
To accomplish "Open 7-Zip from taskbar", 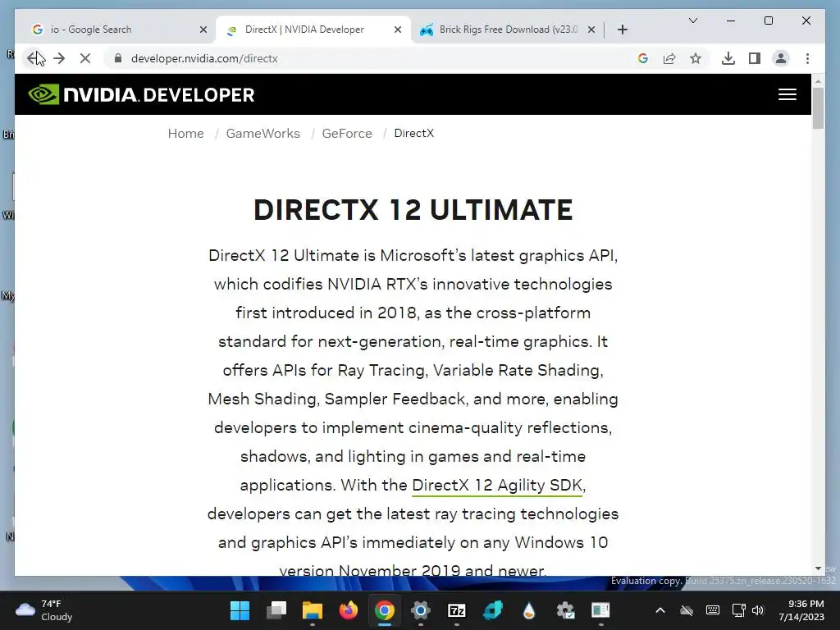I will tap(456, 610).
